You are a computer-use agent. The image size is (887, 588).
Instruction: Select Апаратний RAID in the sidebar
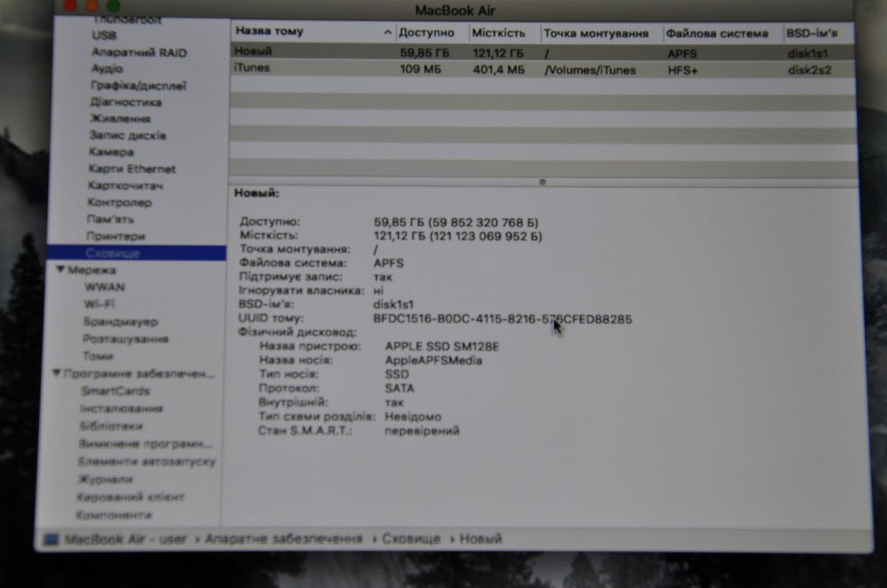point(138,52)
